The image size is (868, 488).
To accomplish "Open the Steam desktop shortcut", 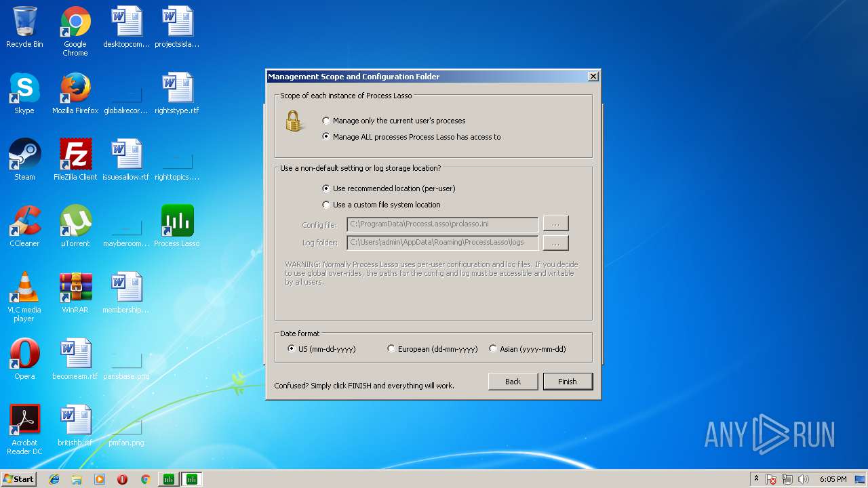I will point(24,160).
